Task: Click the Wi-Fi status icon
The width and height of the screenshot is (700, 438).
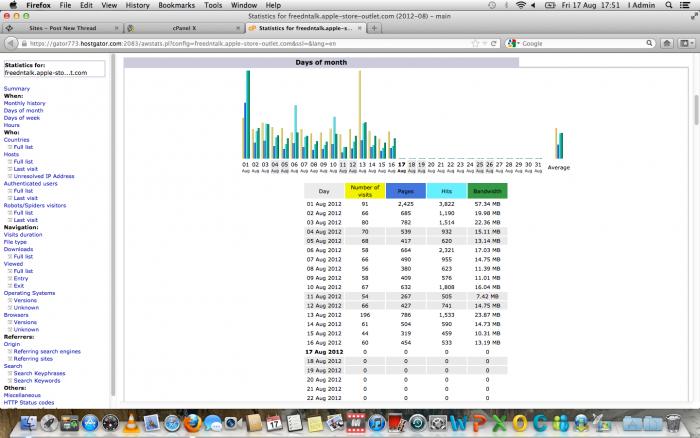Action: tap(521, 5)
